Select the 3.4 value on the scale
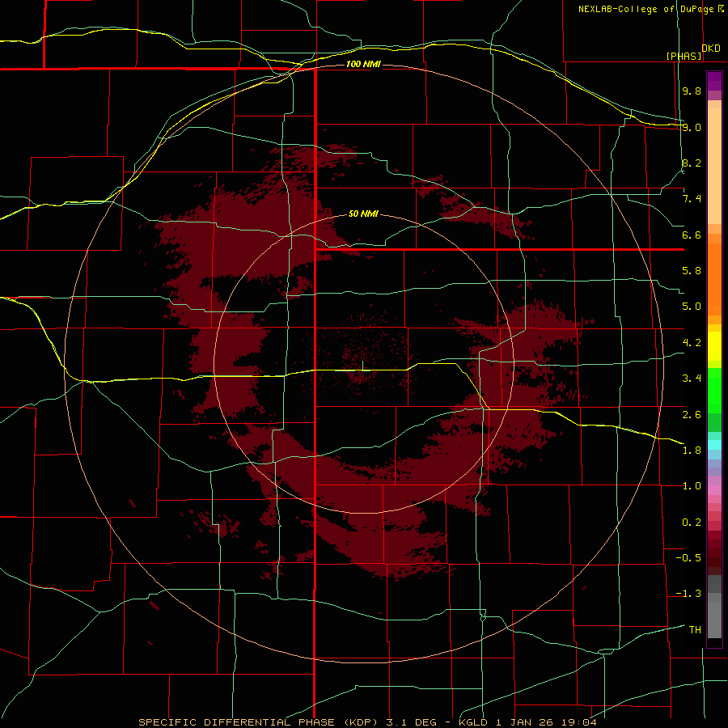Screen dimensions: 728x728 (692, 379)
